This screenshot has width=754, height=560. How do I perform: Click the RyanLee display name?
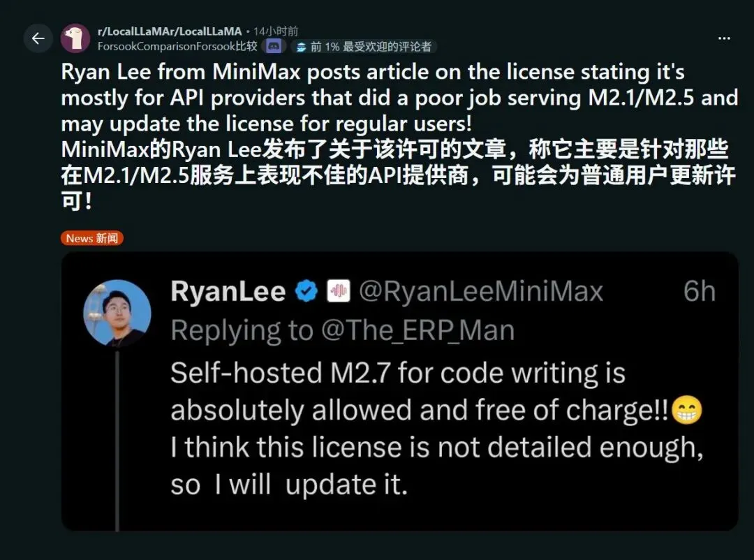coord(228,291)
